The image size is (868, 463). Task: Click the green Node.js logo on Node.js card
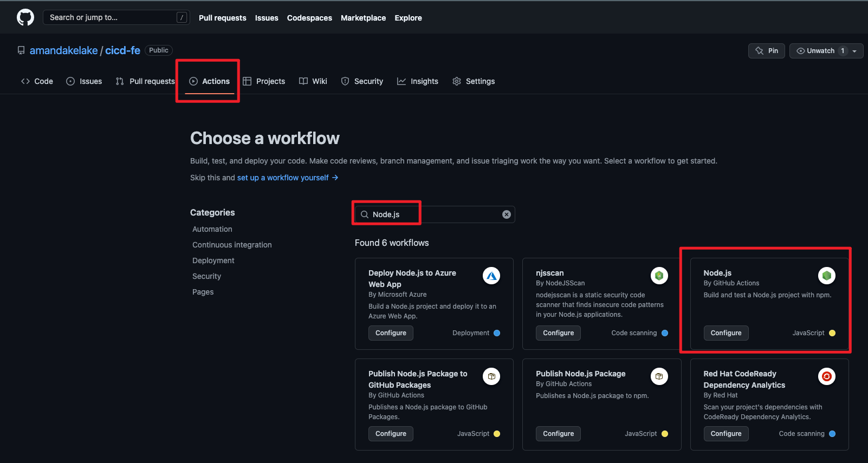click(x=827, y=276)
